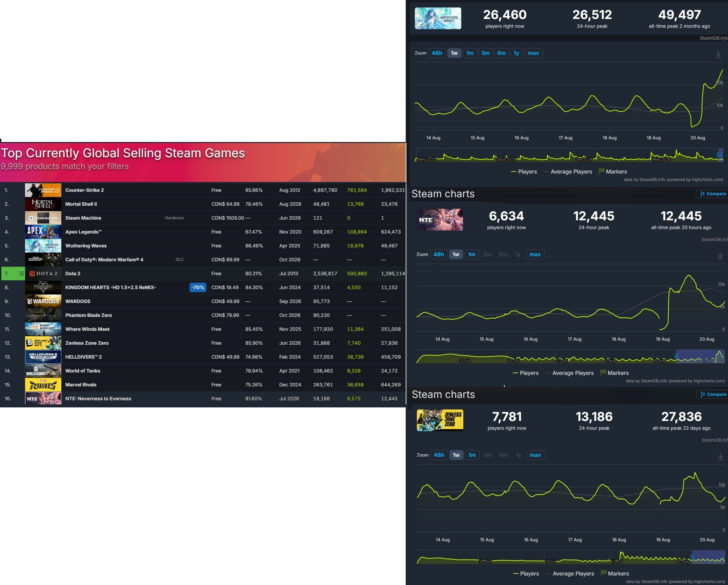Click the right navigator handle on Wuthering Waves timeline

pos(722,155)
